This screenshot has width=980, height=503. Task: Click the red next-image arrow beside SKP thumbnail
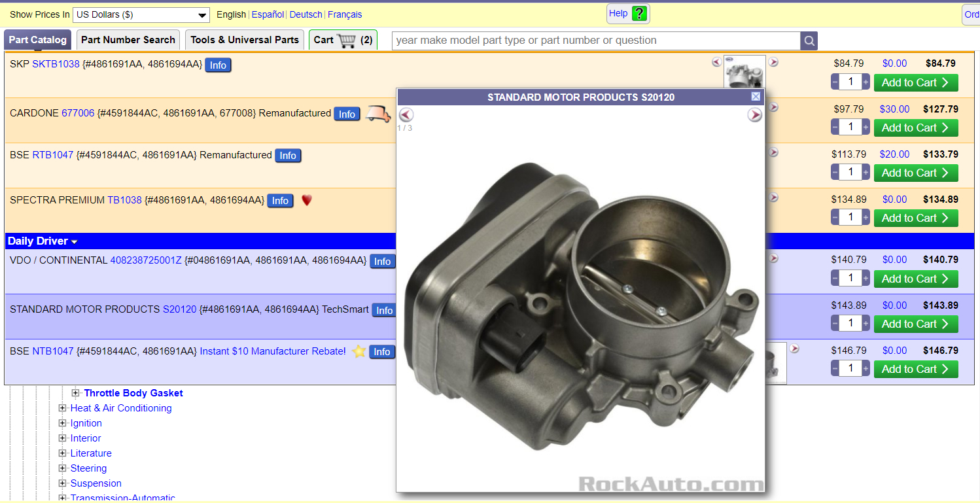[x=774, y=61]
